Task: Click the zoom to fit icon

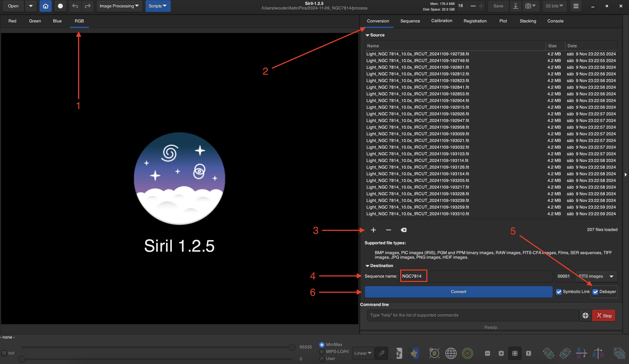Action: [x=515, y=353]
